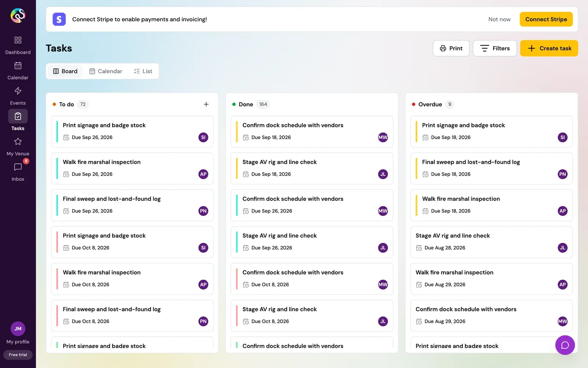Open the Dashboard sidebar icon
The height and width of the screenshot is (368, 588).
pos(18,40)
